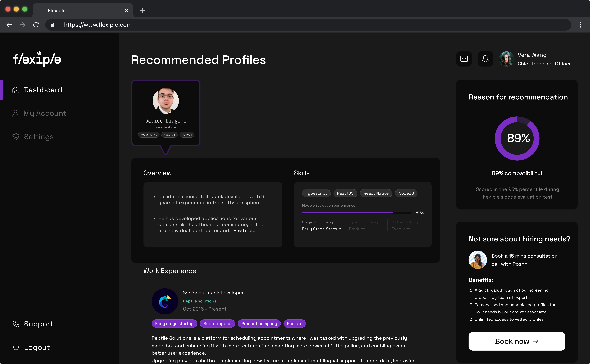Viewport: 590px width, 364px height.
Task: Click the Oct 2016 - Present date text
Action: pos(205,309)
